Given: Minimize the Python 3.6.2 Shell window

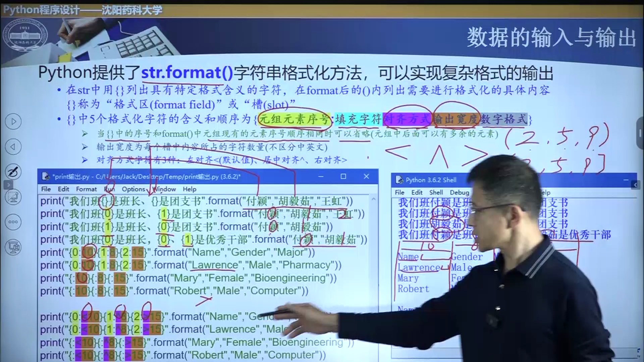Looking at the screenshot, I should point(626,180).
